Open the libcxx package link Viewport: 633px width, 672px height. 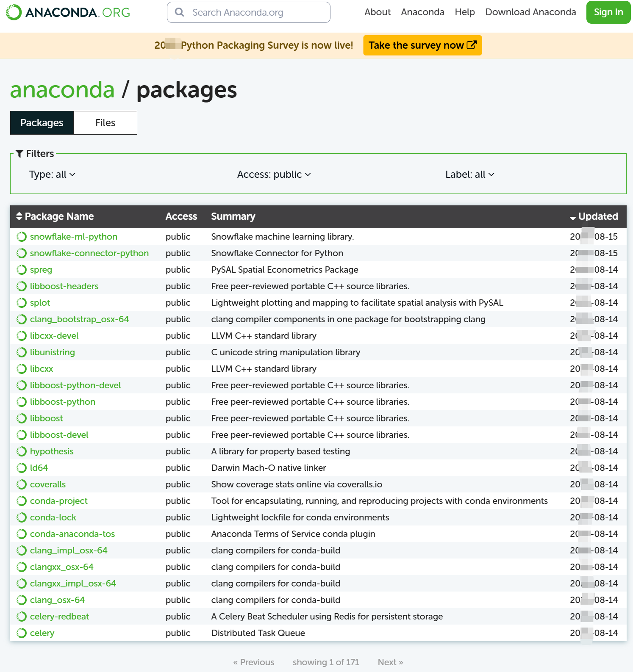(x=42, y=369)
